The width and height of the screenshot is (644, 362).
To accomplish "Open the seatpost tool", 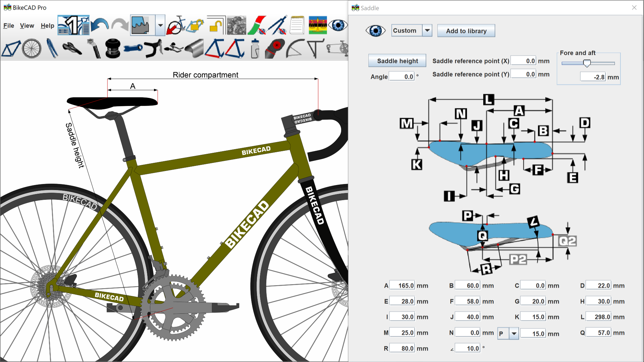I will (94, 49).
